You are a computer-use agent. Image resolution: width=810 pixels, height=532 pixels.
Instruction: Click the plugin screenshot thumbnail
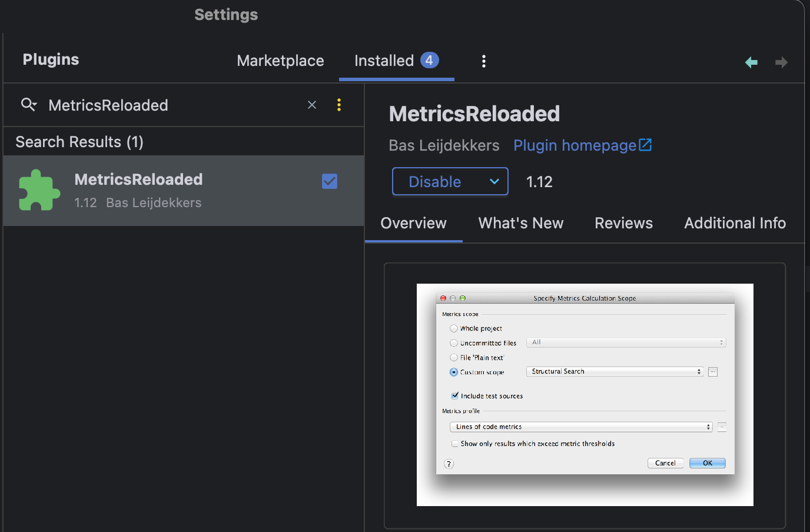click(x=585, y=395)
